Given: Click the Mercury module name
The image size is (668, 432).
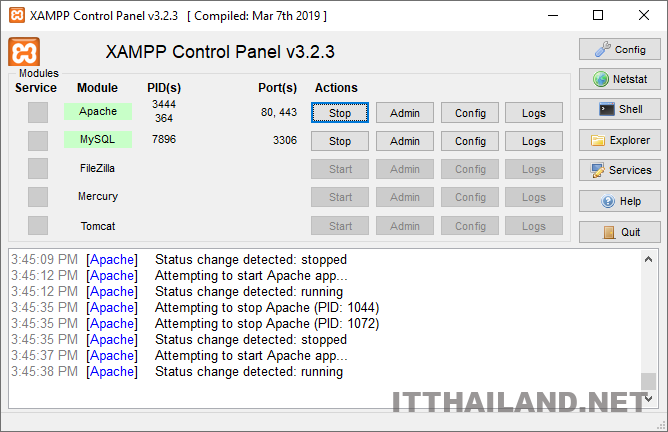Looking at the screenshot, I should (x=98, y=196).
